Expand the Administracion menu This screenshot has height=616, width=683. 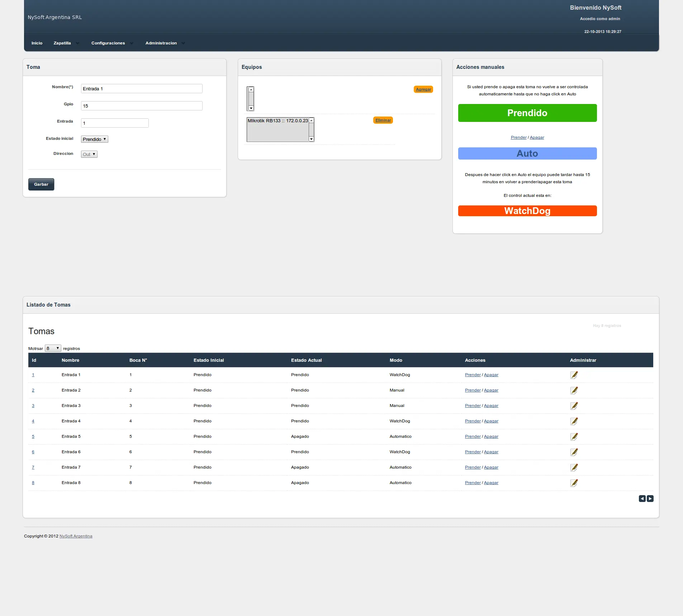[165, 43]
